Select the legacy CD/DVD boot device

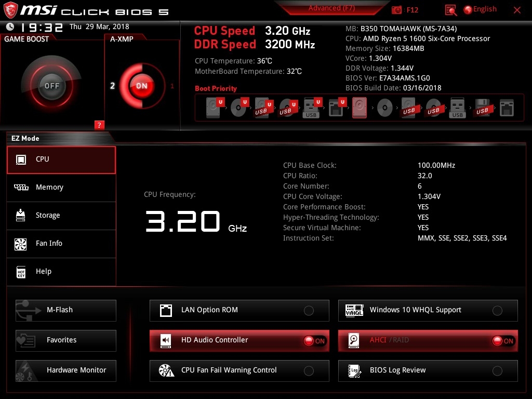pyautogui.click(x=385, y=108)
